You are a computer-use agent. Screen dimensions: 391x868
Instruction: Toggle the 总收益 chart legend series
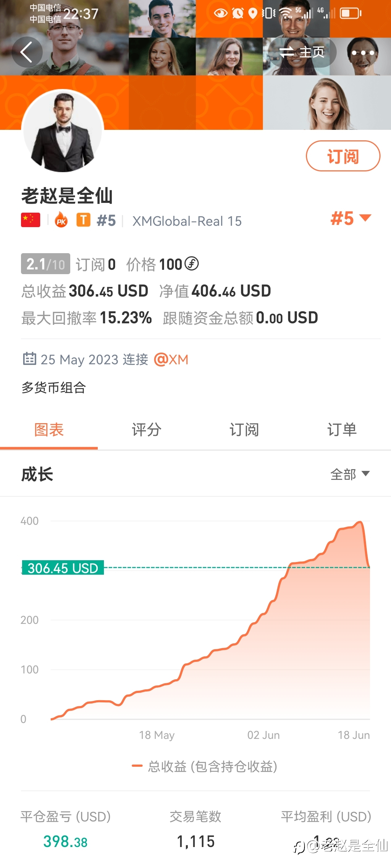point(205,766)
